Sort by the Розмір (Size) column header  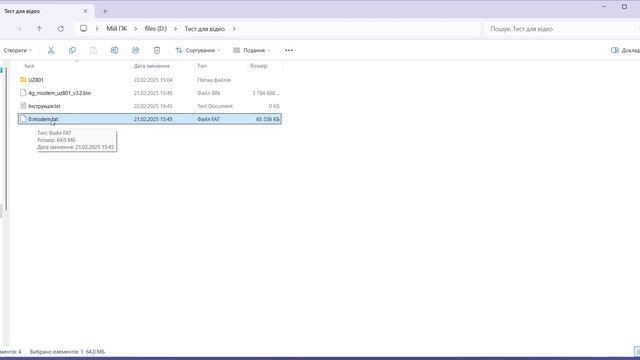pos(259,66)
